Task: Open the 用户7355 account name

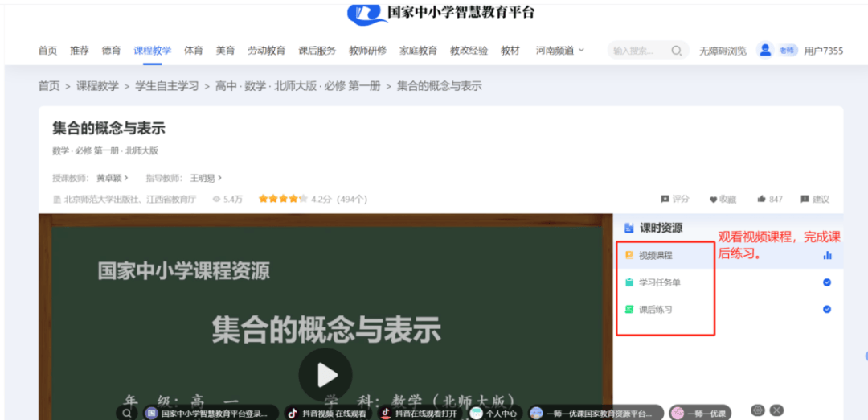Action: click(x=824, y=51)
